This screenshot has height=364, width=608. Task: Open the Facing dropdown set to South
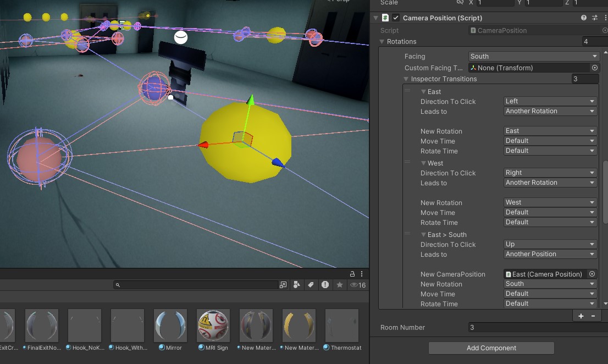point(532,56)
